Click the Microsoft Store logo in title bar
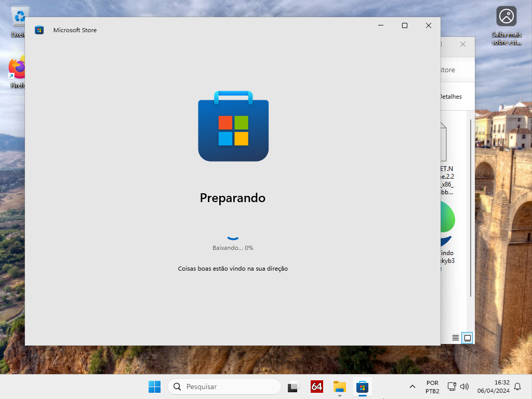Image resolution: width=532 pixels, height=399 pixels. [x=39, y=30]
